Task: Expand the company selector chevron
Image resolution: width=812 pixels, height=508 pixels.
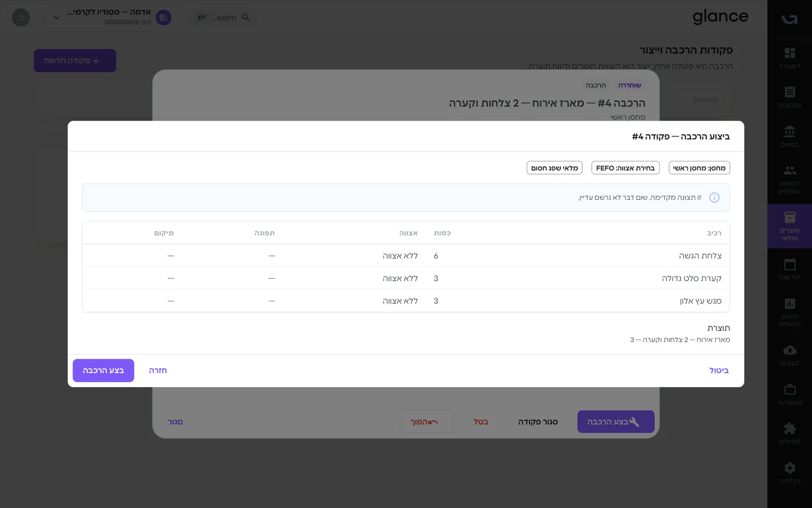Action: point(56,18)
